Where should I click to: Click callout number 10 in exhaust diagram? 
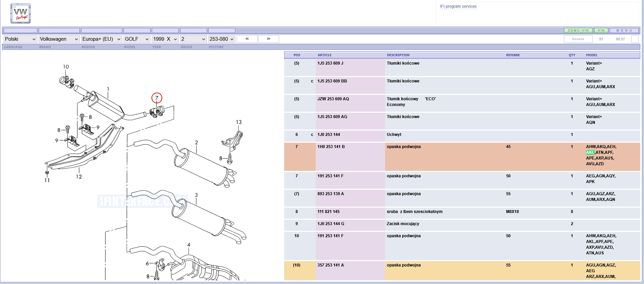click(x=66, y=67)
